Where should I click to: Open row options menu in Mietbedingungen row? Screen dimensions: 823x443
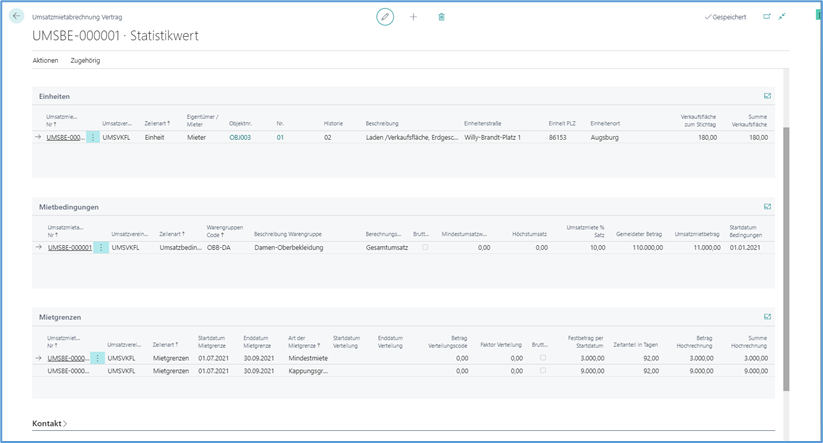point(100,247)
